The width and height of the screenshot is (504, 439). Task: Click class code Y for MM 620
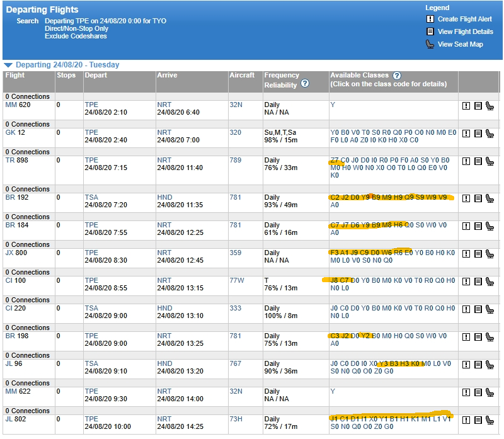(x=333, y=105)
